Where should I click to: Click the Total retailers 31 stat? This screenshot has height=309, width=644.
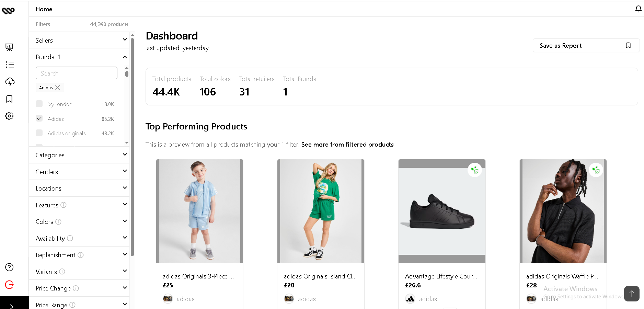click(257, 87)
